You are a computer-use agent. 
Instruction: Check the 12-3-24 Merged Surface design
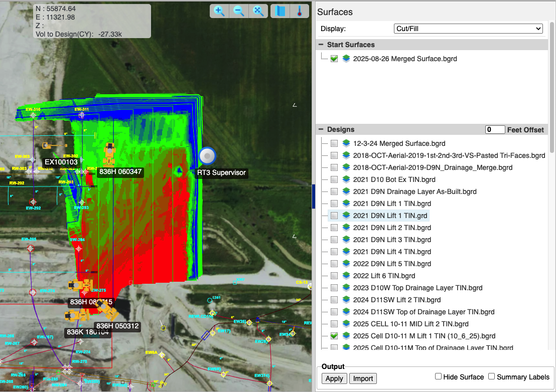pos(334,143)
